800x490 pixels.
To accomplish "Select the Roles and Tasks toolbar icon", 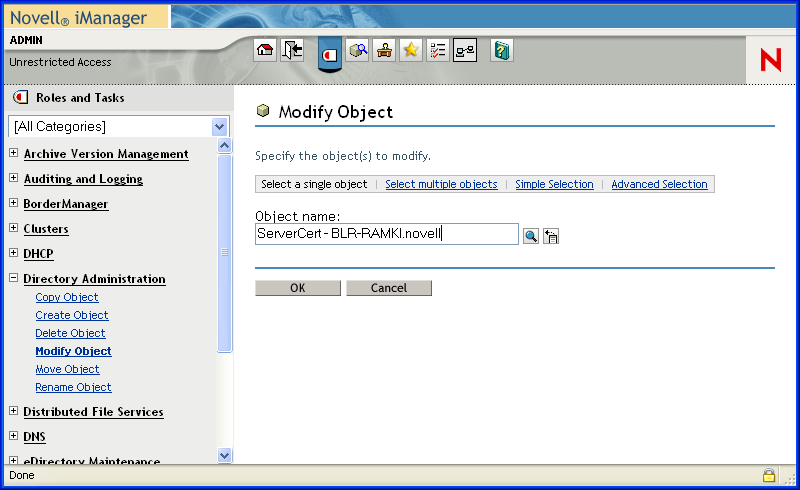I will pos(330,54).
